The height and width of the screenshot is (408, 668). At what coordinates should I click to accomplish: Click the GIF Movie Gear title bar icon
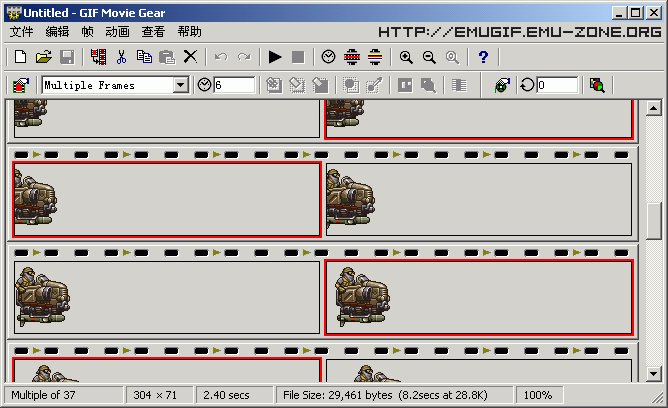[14, 13]
